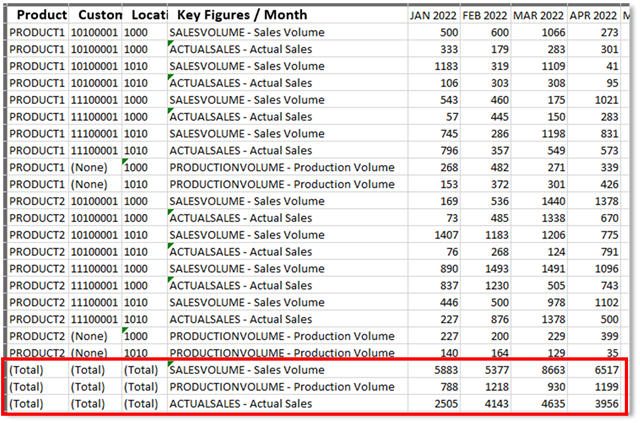The image size is (640, 423).
Task: Select the JAN 2022 column header
Action: tap(435, 16)
